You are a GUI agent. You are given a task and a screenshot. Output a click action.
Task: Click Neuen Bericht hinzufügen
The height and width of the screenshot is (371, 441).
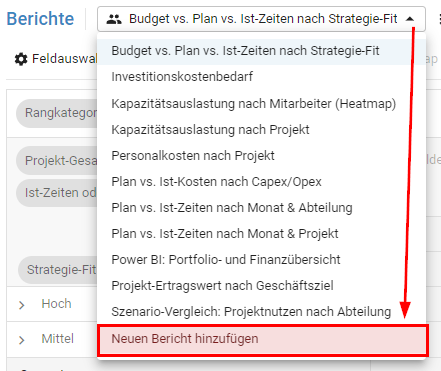pos(262,339)
